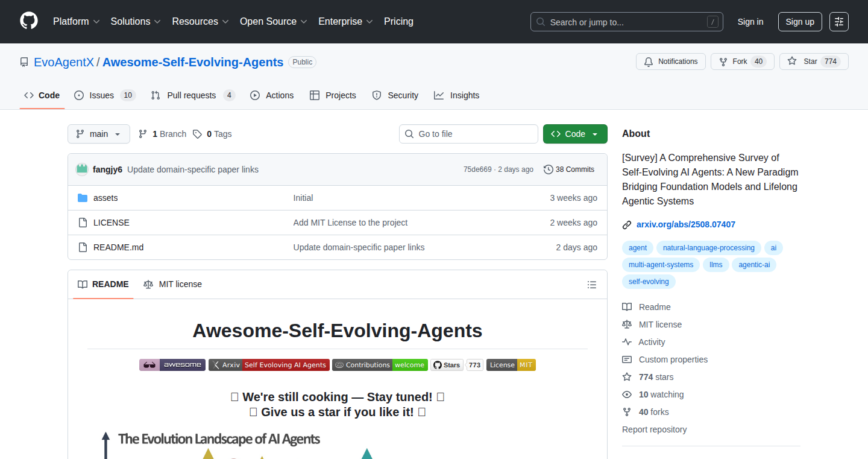The width and height of the screenshot is (868, 459).
Task: Go to the Insights tab
Action: [x=457, y=95]
